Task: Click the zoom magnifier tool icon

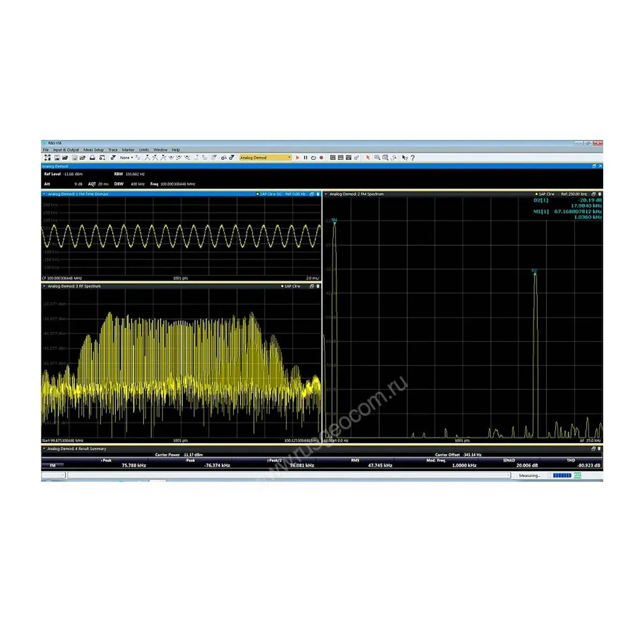Action: tap(377, 158)
